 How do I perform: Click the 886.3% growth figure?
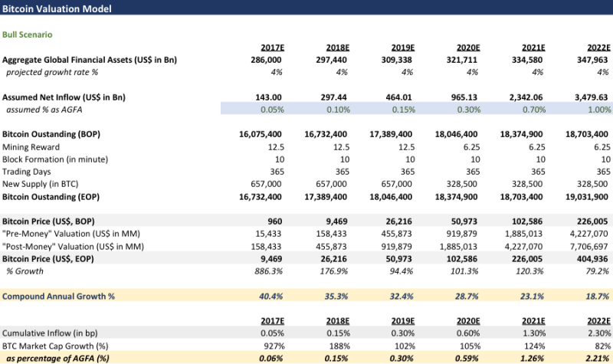coord(269,271)
